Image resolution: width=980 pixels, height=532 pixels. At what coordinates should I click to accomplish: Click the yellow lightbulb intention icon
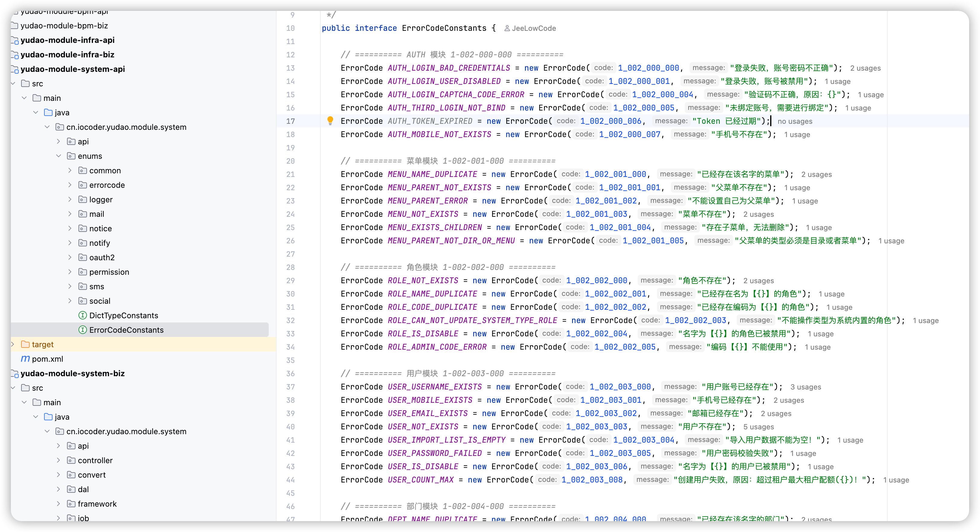pyautogui.click(x=330, y=121)
